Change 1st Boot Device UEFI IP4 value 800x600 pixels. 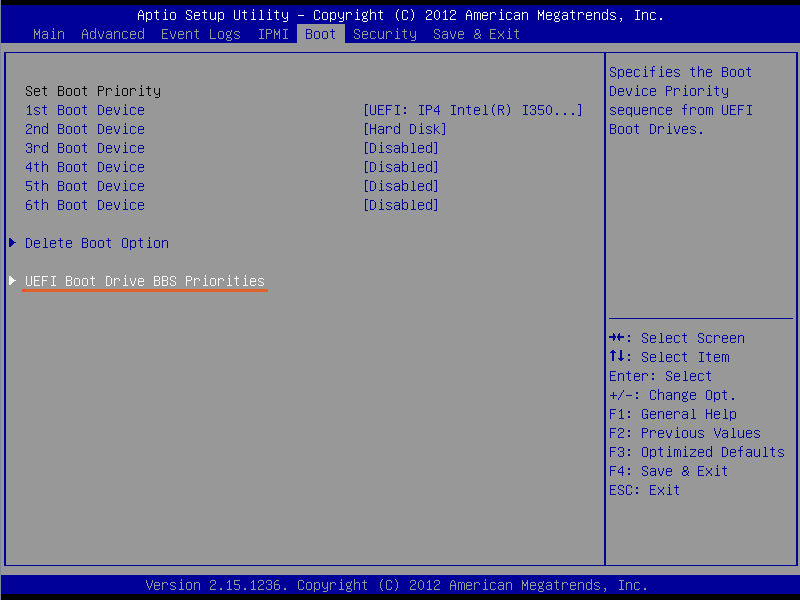tap(472, 110)
